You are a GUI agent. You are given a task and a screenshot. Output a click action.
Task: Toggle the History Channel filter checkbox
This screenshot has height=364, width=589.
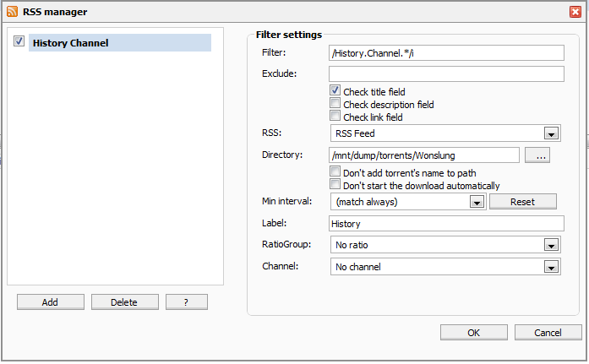click(x=19, y=41)
